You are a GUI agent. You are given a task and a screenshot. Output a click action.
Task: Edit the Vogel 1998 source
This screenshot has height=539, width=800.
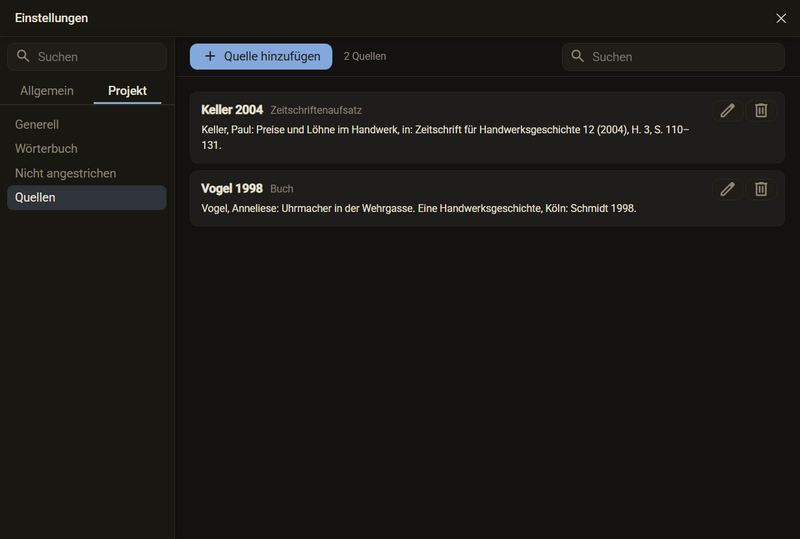pyautogui.click(x=728, y=189)
